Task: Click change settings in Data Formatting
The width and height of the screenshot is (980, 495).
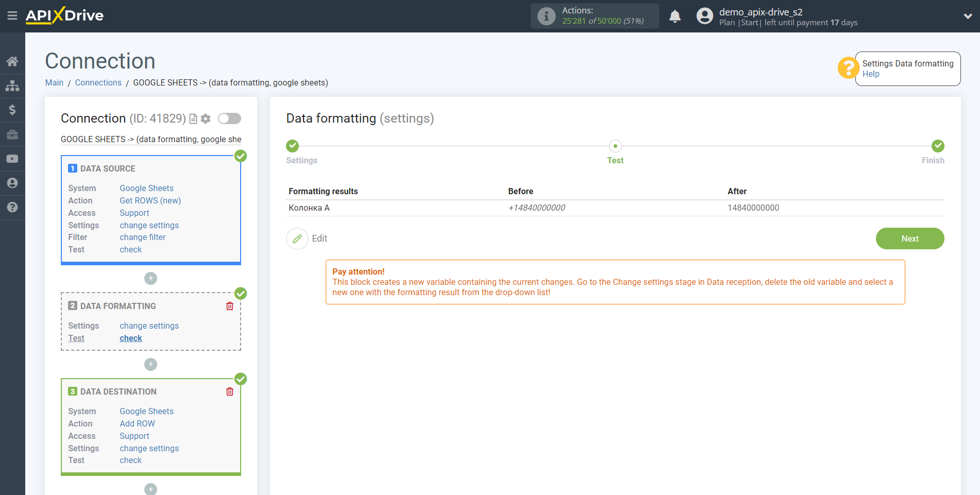Action: click(149, 326)
